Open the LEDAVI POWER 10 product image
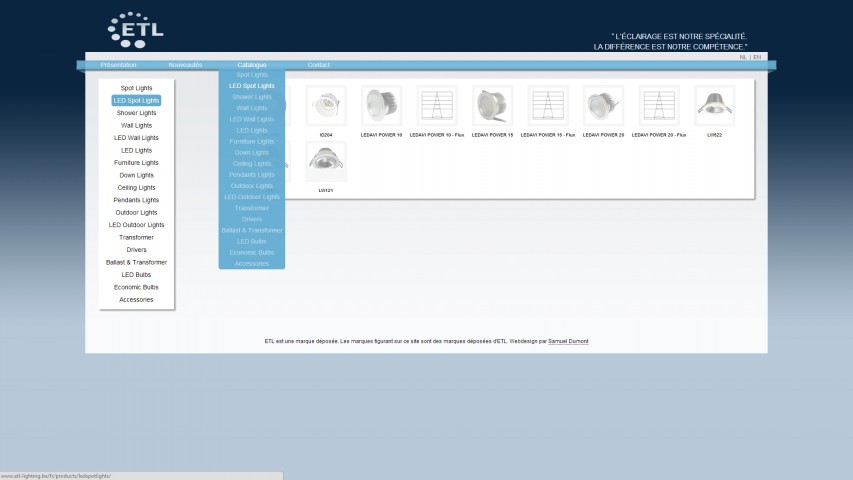 [381, 106]
